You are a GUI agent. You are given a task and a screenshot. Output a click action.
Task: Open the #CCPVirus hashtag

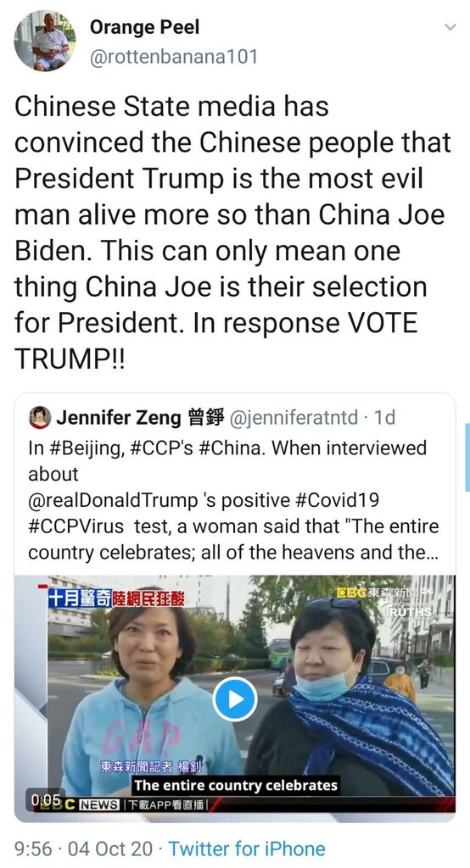click(76, 526)
